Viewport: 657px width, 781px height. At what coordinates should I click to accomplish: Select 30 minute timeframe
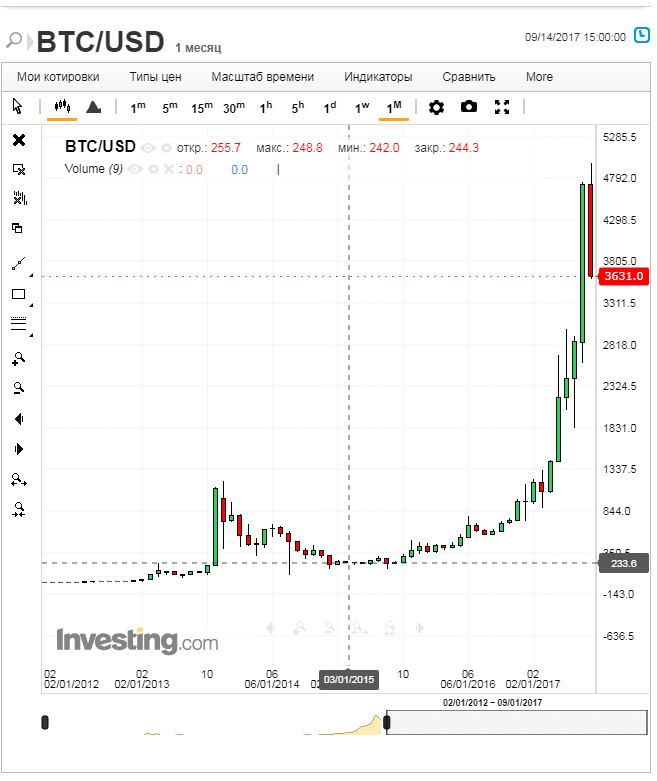[234, 107]
